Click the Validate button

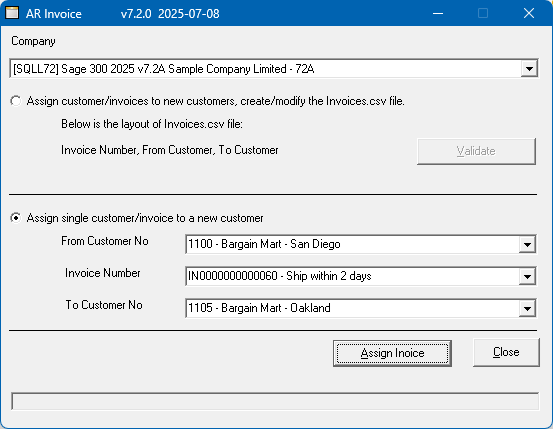[476, 151]
